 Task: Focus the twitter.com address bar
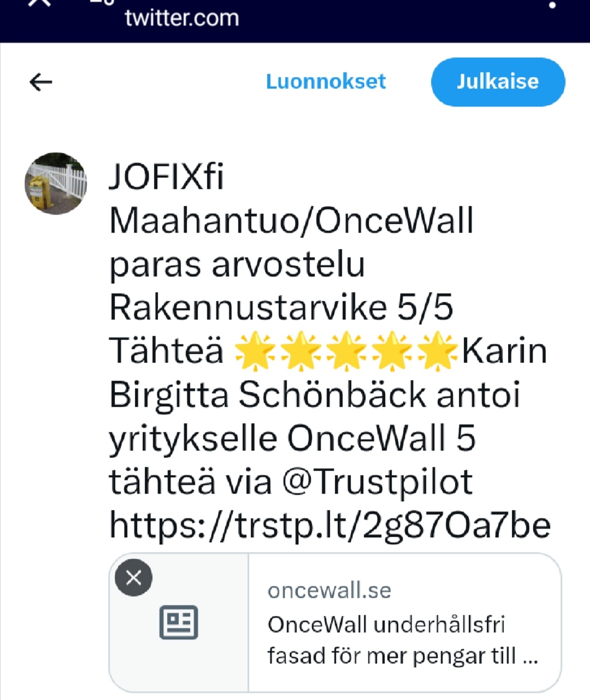182,19
